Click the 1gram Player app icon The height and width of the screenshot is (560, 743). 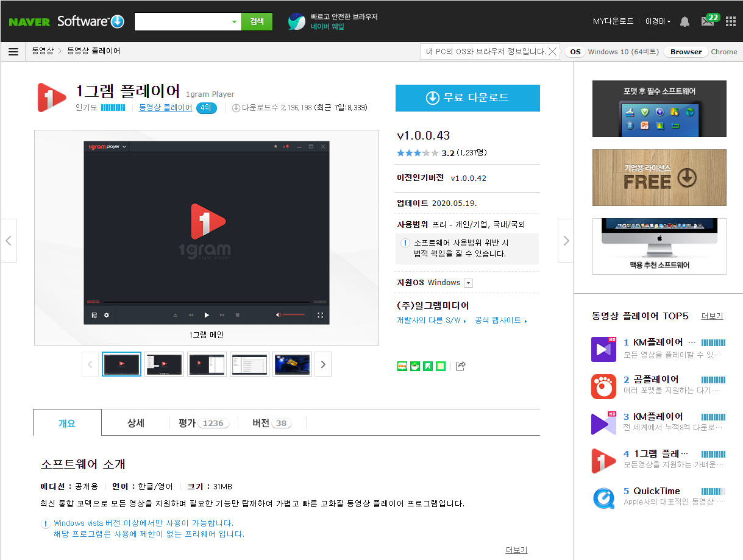[x=52, y=97]
